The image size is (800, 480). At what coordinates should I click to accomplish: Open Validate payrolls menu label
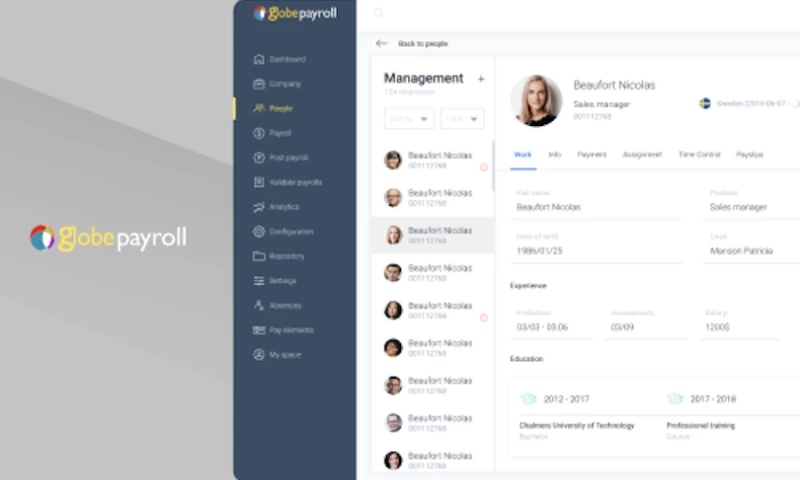[296, 183]
